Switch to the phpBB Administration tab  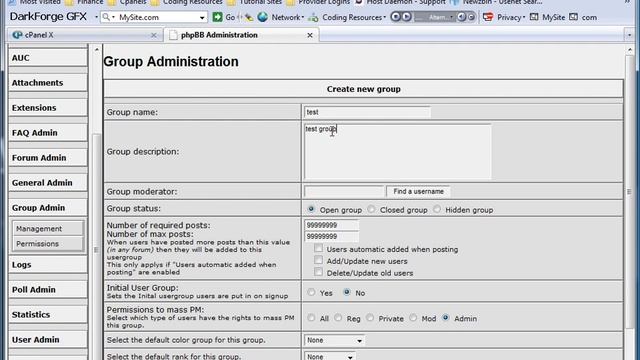(x=242, y=35)
